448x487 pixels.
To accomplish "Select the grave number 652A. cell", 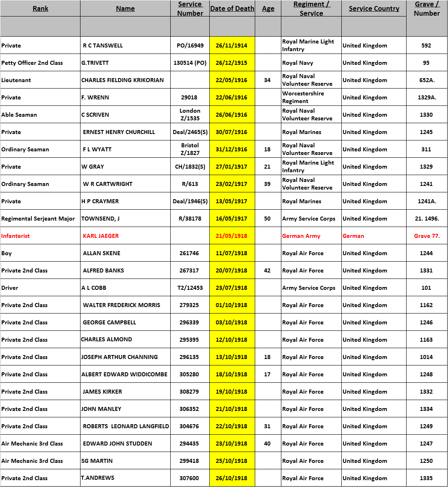I will coord(426,80).
